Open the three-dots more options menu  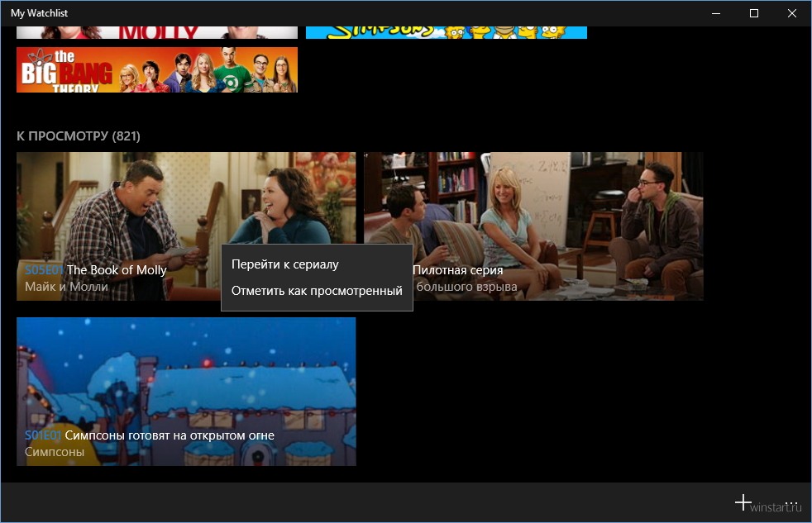click(791, 503)
